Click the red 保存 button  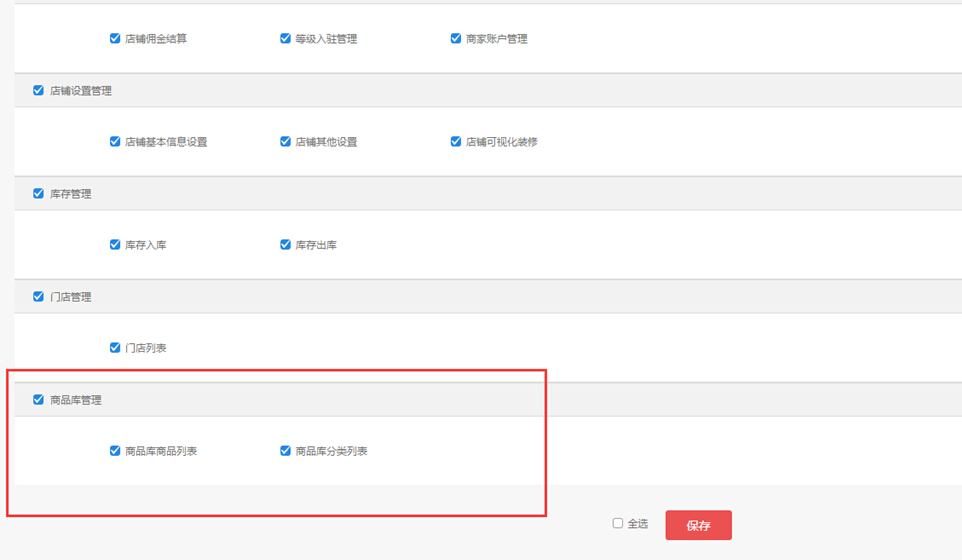(x=698, y=525)
